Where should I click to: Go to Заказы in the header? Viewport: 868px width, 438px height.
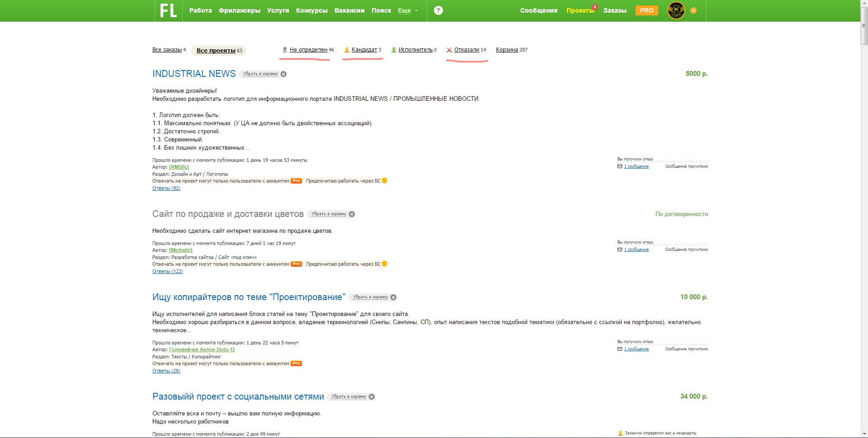point(615,10)
